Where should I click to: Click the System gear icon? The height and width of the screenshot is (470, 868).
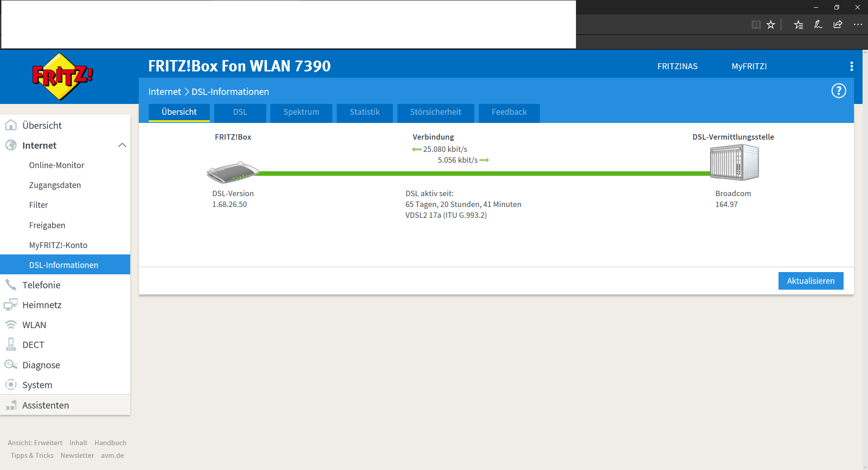(11, 385)
